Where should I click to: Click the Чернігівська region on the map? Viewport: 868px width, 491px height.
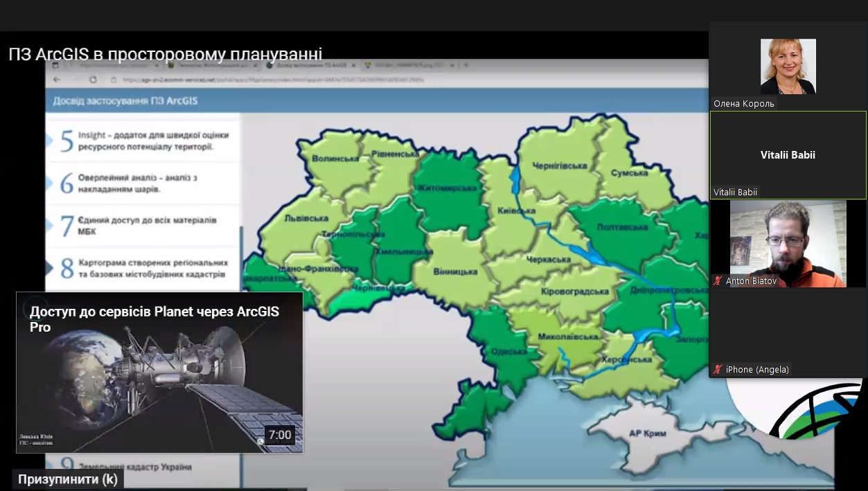(x=560, y=166)
